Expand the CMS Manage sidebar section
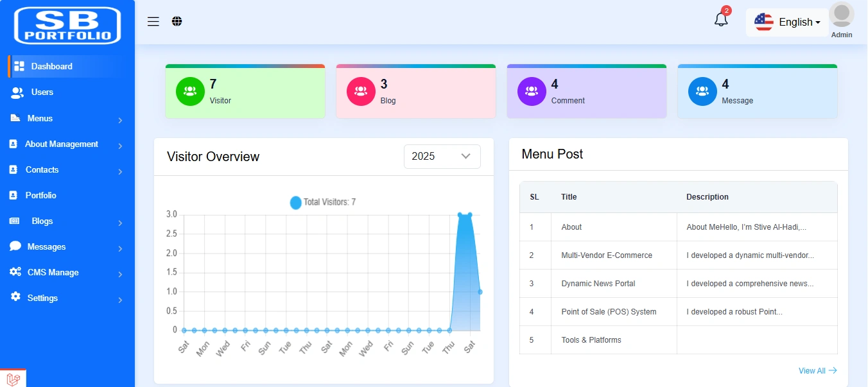Screen dimensions: 868x387 tap(67, 273)
